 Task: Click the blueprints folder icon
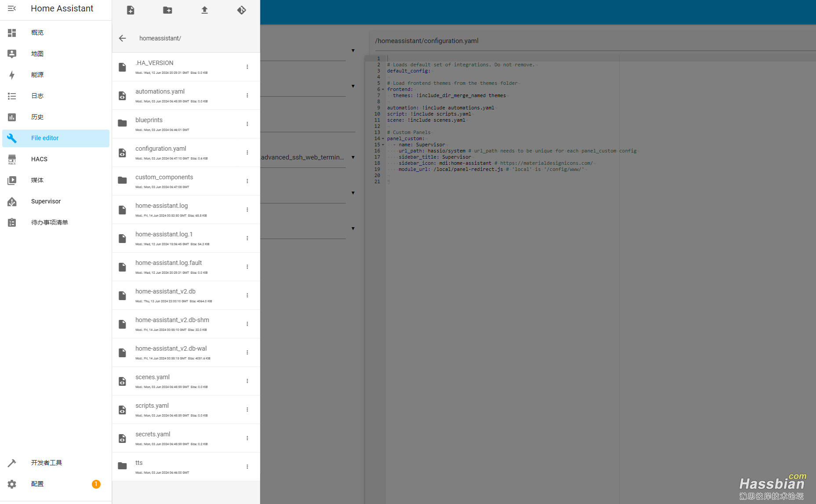[x=123, y=123]
